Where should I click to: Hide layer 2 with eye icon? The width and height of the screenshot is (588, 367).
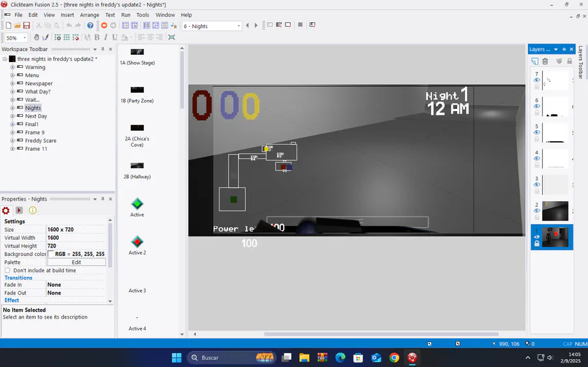pyautogui.click(x=536, y=211)
